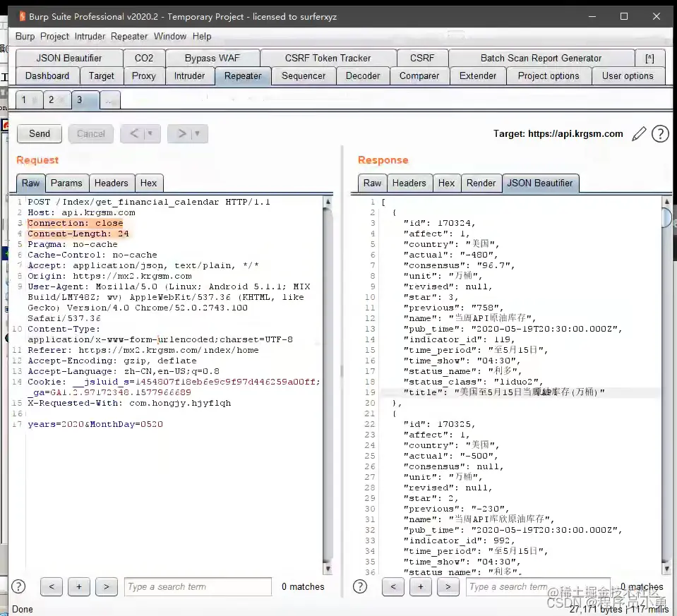Open the Repeater help question mark icon

click(660, 134)
